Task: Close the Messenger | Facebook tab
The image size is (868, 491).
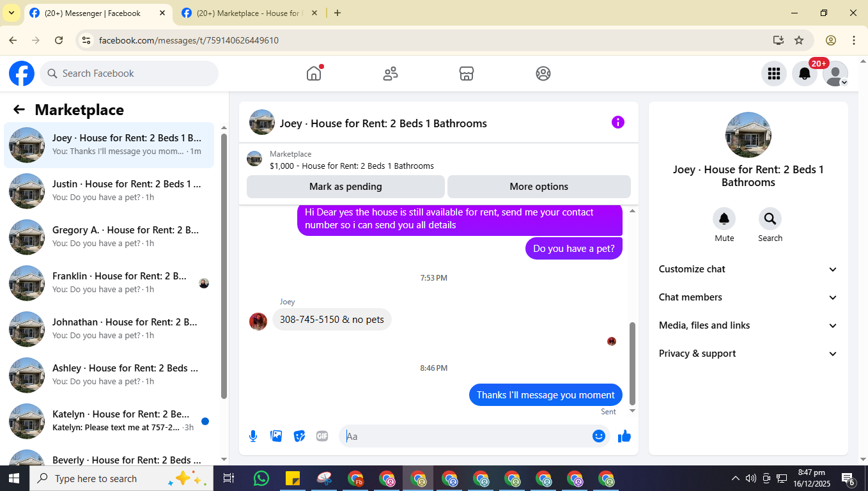Action: tap(162, 13)
